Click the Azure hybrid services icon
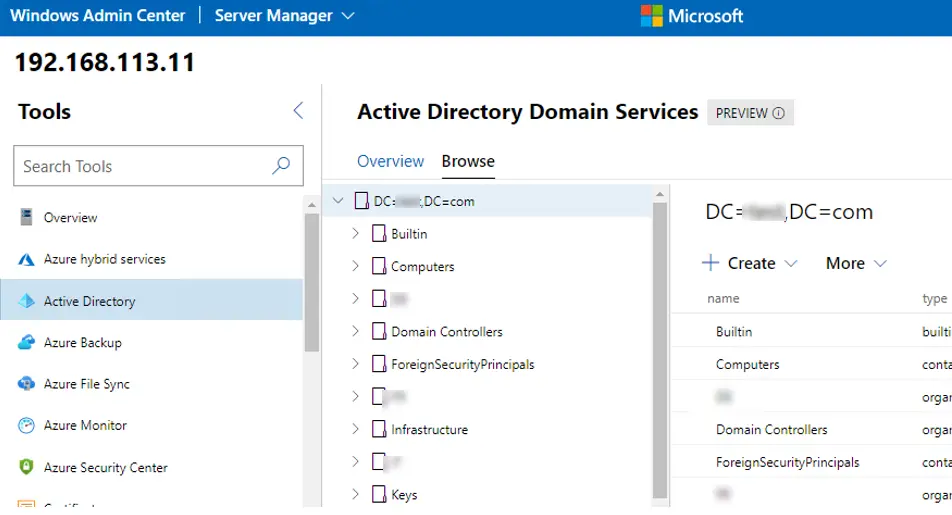952x515 pixels. 26,259
